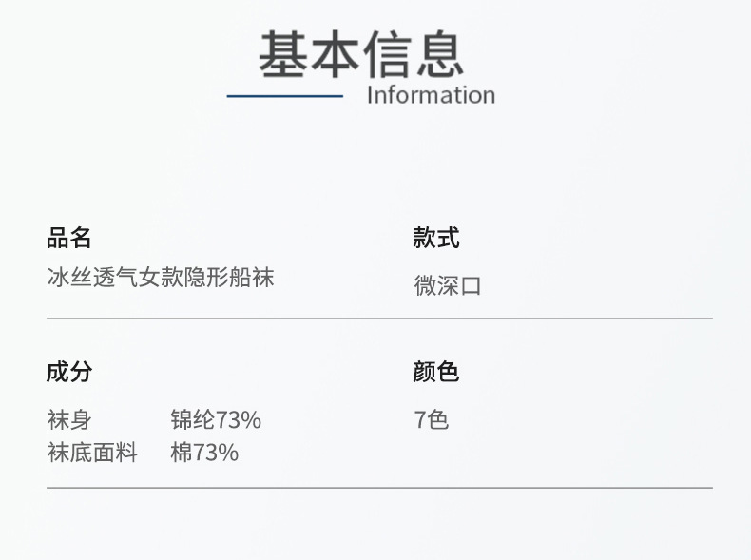The height and width of the screenshot is (560, 751).
Task: Click the Information subtitle text
Action: point(431,95)
